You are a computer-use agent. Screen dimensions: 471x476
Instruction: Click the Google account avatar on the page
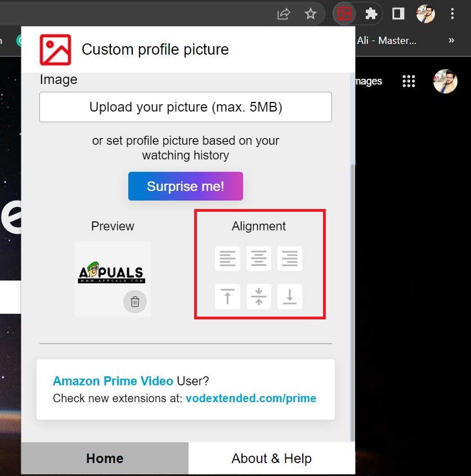point(445,81)
